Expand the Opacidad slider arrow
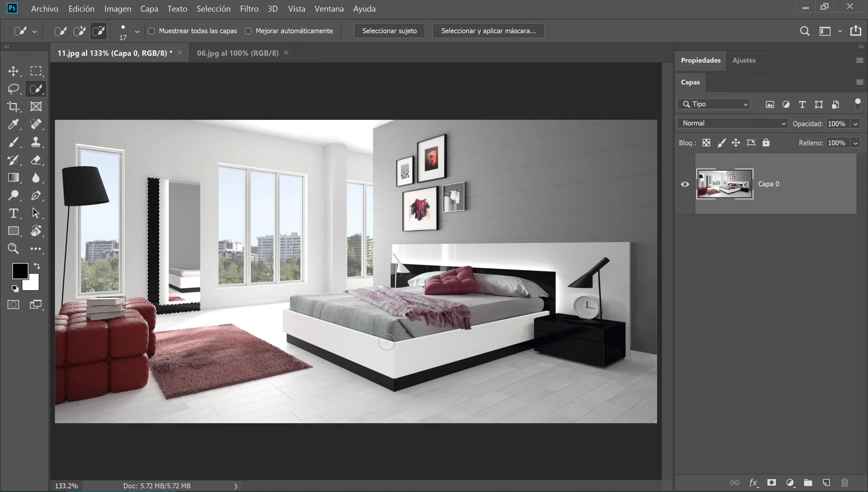 (x=856, y=124)
